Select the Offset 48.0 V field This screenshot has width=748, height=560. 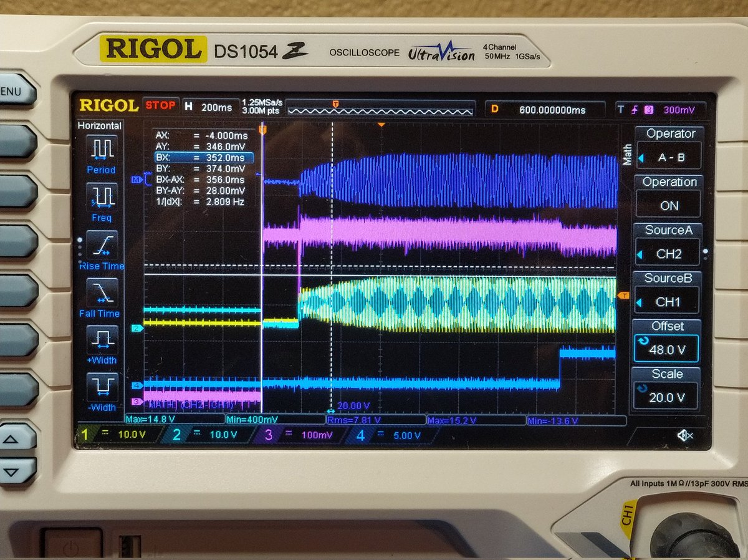667,340
